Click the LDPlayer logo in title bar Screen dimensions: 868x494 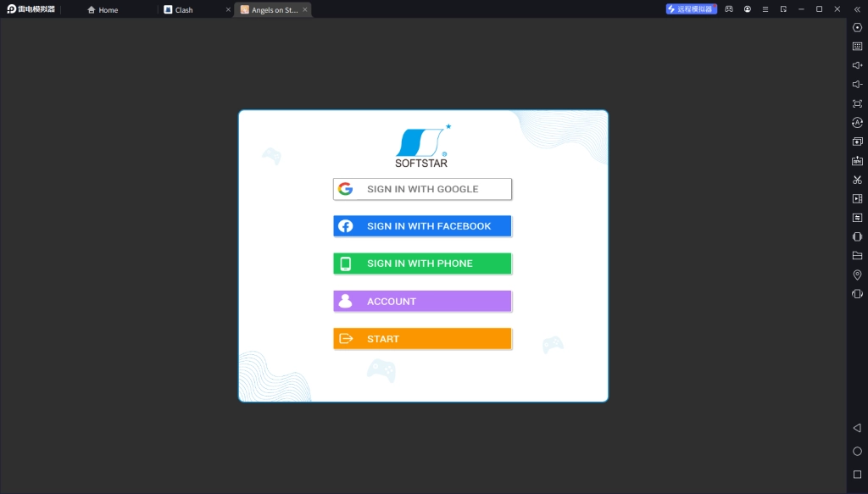pyautogui.click(x=31, y=9)
